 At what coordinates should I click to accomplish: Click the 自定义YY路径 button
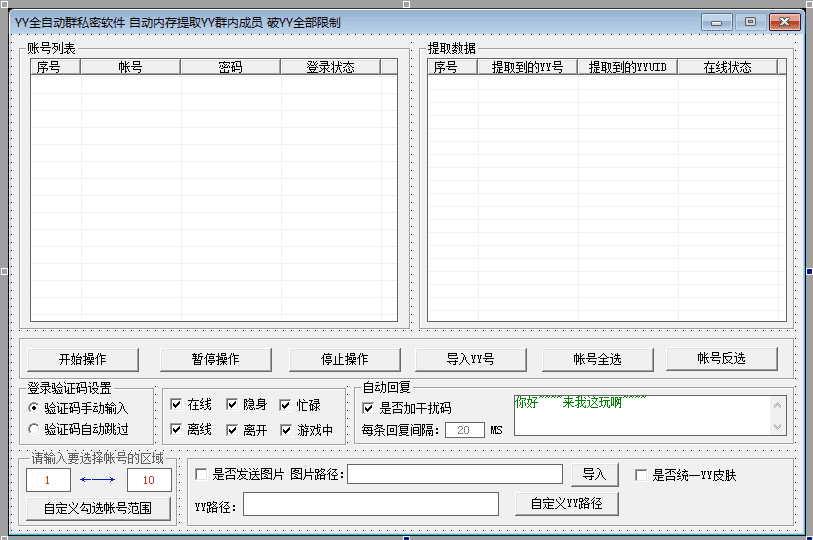pos(567,504)
